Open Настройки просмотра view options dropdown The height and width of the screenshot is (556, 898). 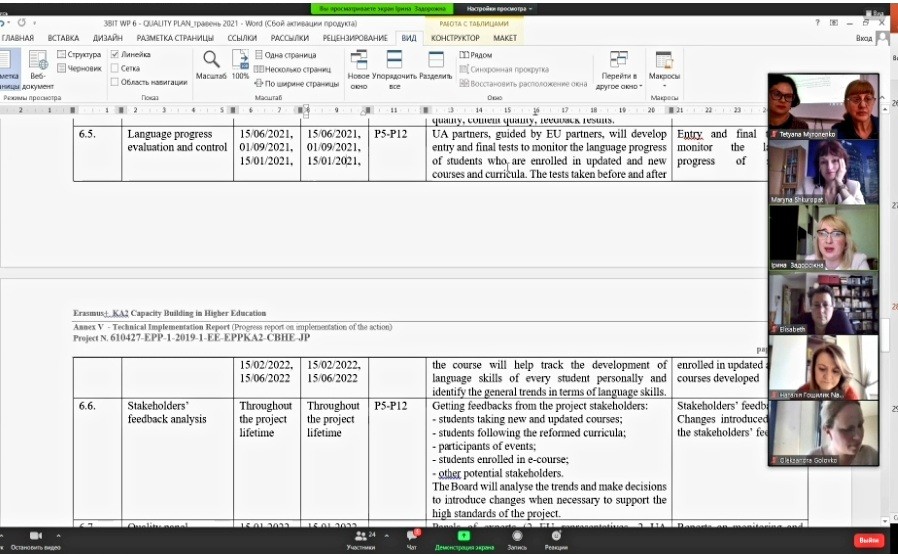click(x=503, y=8)
